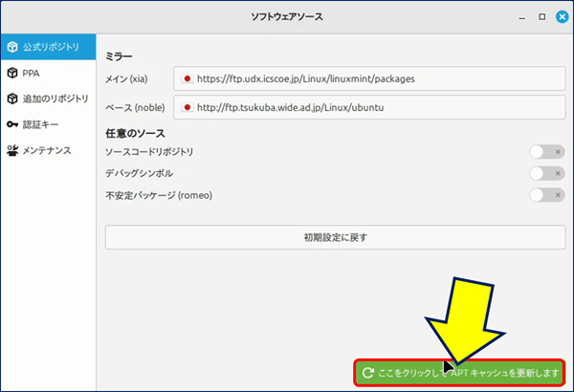Open the 公式リポジトリ sidebar section

click(49, 47)
